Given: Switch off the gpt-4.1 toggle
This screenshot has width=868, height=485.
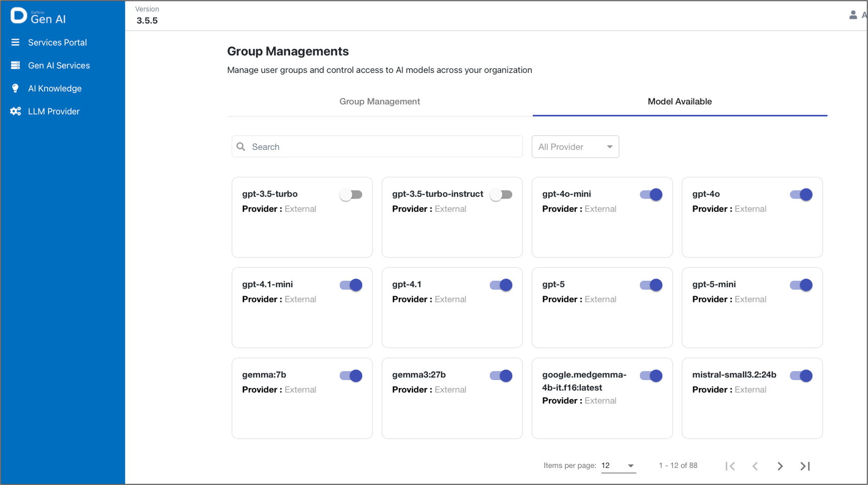Looking at the screenshot, I should coord(501,285).
